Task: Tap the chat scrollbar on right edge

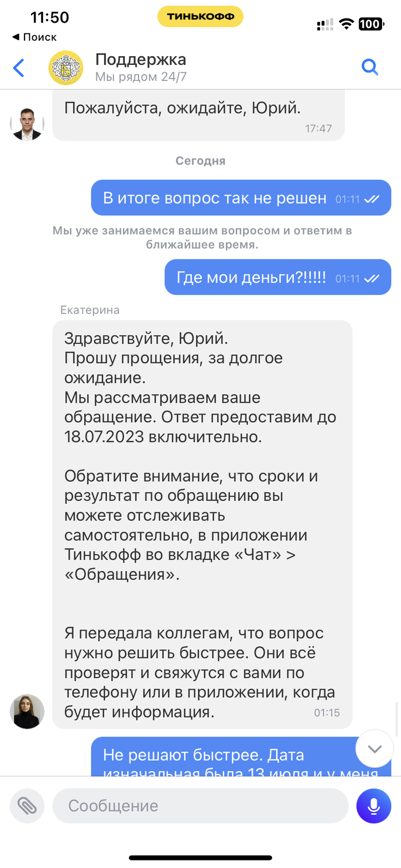Action: (x=397, y=718)
